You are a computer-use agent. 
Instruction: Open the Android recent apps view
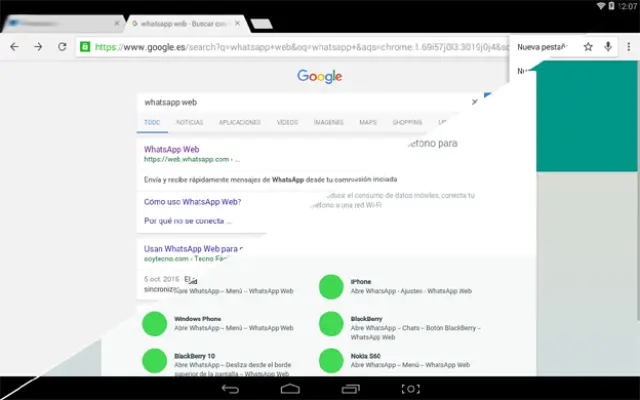point(350,388)
